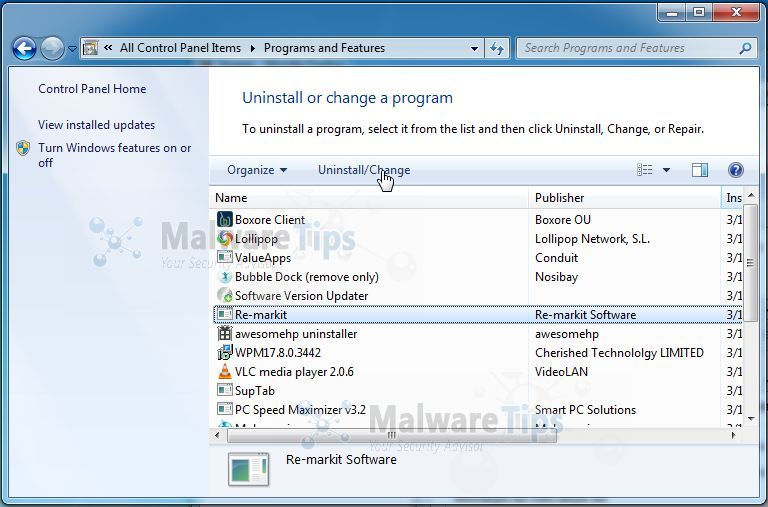Click publisher Smart PC Solutions

point(585,410)
